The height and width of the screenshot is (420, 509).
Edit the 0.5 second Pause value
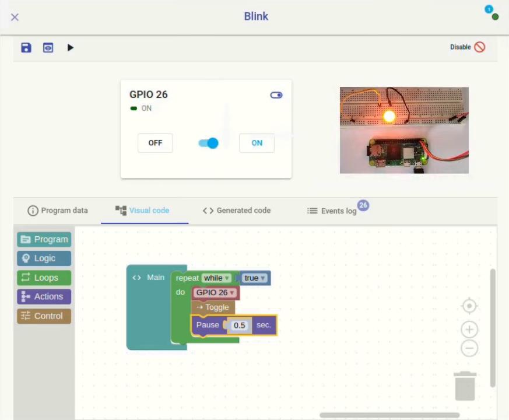click(x=239, y=325)
